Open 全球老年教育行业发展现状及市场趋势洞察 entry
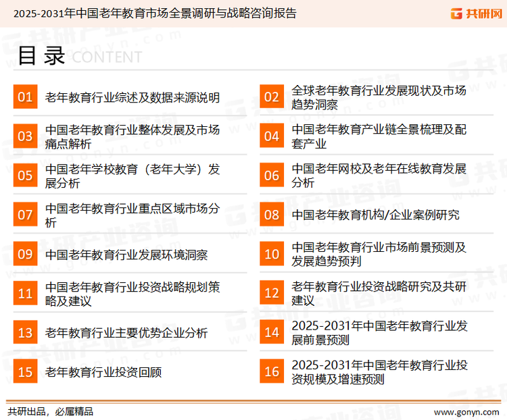The image size is (507, 420). click(x=379, y=97)
